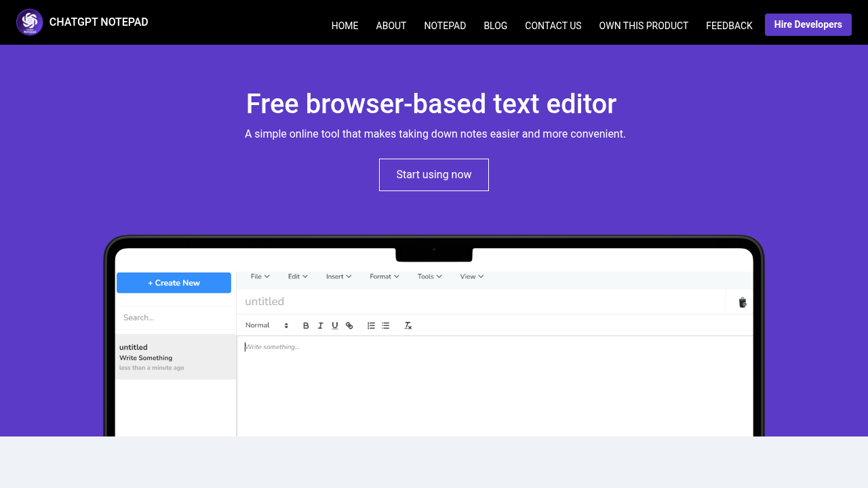The width and height of the screenshot is (868, 488).
Task: Click the Underline formatting icon
Action: (335, 325)
